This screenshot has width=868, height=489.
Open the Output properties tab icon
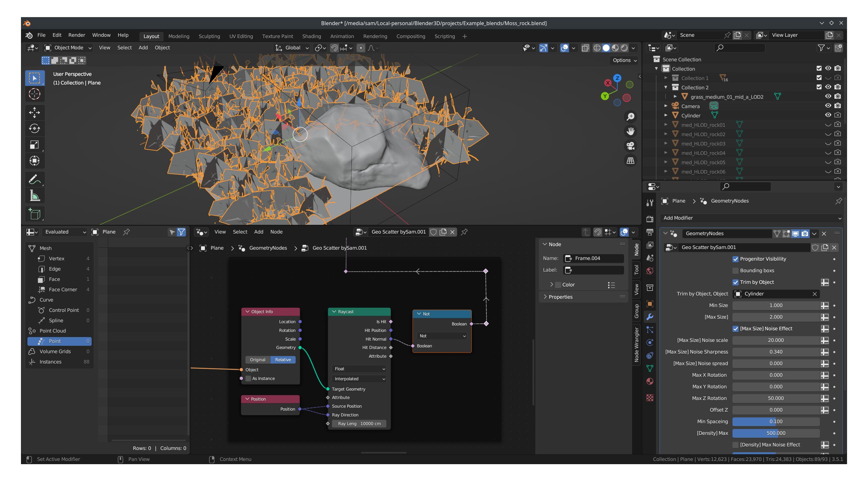(650, 232)
